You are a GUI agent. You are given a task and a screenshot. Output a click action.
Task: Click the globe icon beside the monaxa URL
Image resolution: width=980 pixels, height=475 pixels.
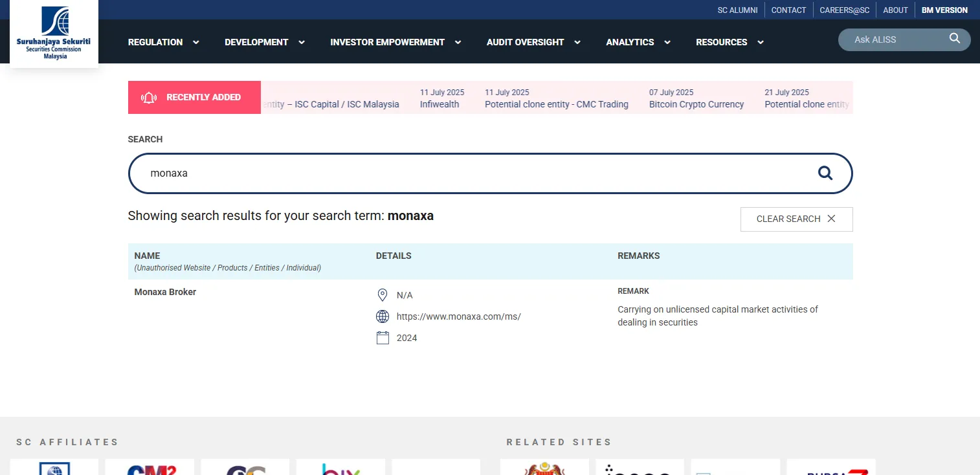[383, 316]
